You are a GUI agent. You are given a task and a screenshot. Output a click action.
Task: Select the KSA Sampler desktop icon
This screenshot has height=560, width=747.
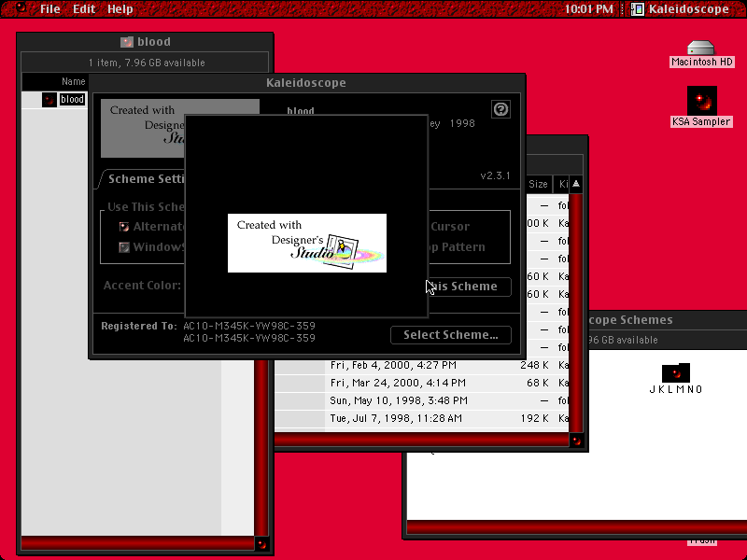pos(702,101)
